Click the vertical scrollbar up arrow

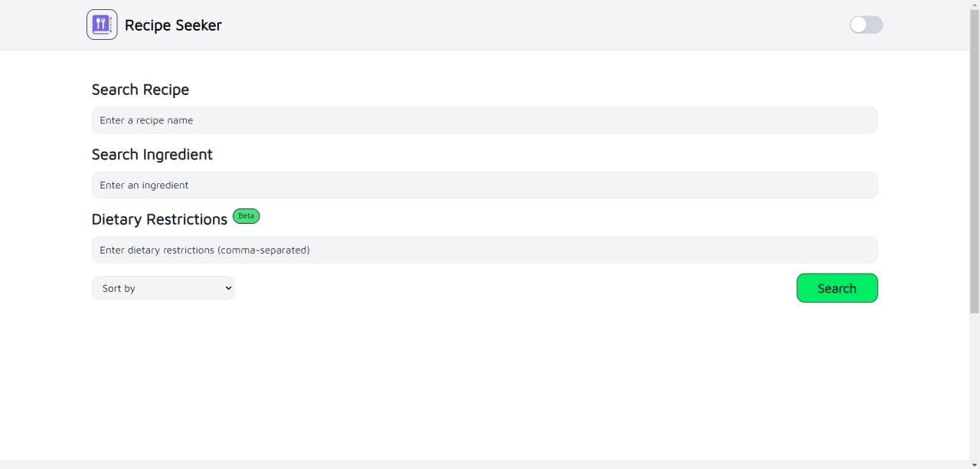click(975, 5)
